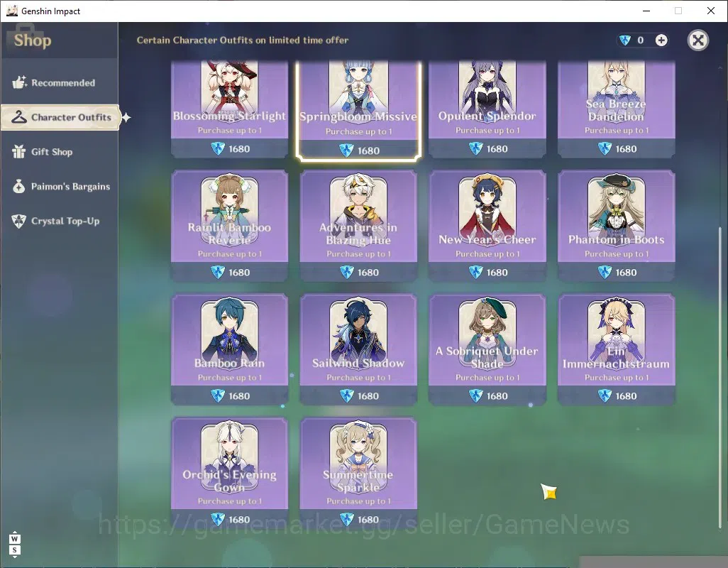Click the 1680 price under Bamboo Rain

tap(239, 396)
